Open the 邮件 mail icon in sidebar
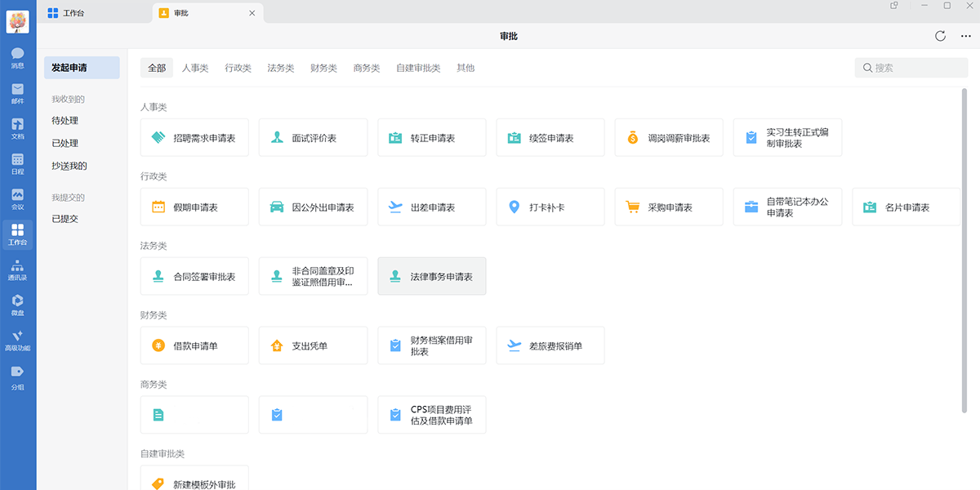Image resolution: width=980 pixels, height=490 pixels. (x=17, y=92)
